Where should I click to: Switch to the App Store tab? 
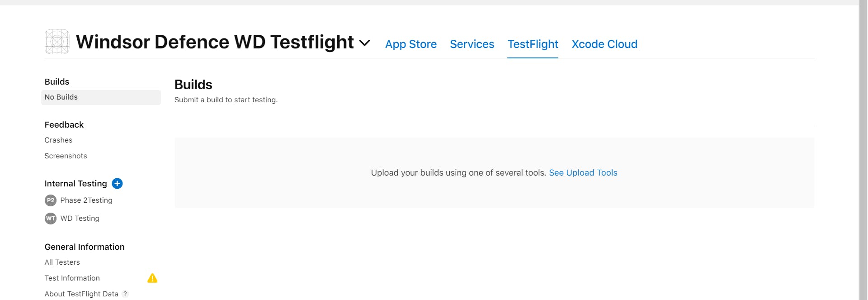[x=410, y=44]
